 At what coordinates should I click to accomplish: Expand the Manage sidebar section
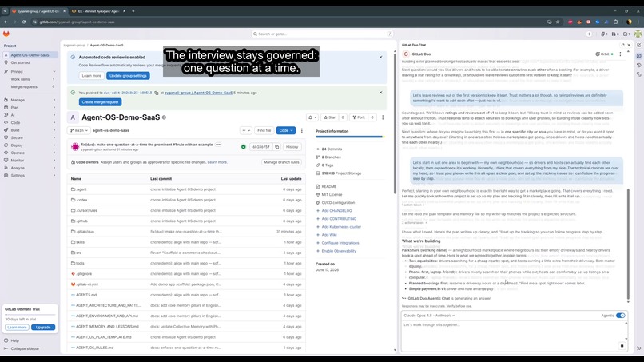click(x=30, y=100)
